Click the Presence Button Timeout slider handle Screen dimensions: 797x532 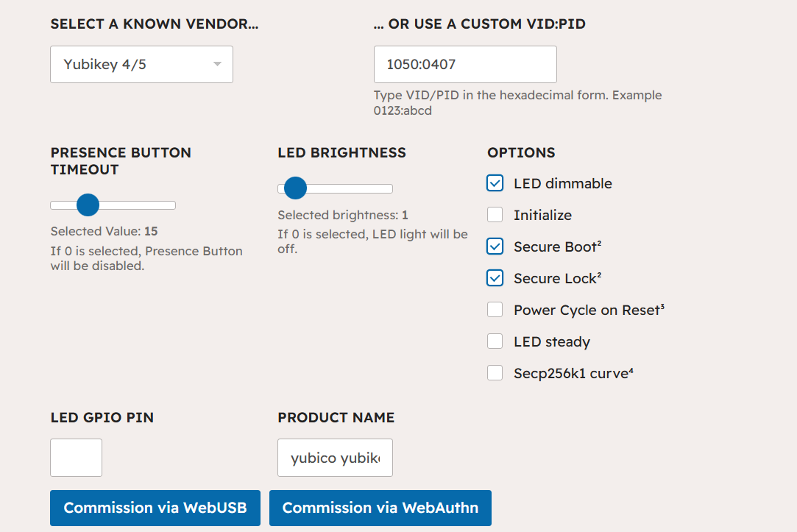click(88, 205)
